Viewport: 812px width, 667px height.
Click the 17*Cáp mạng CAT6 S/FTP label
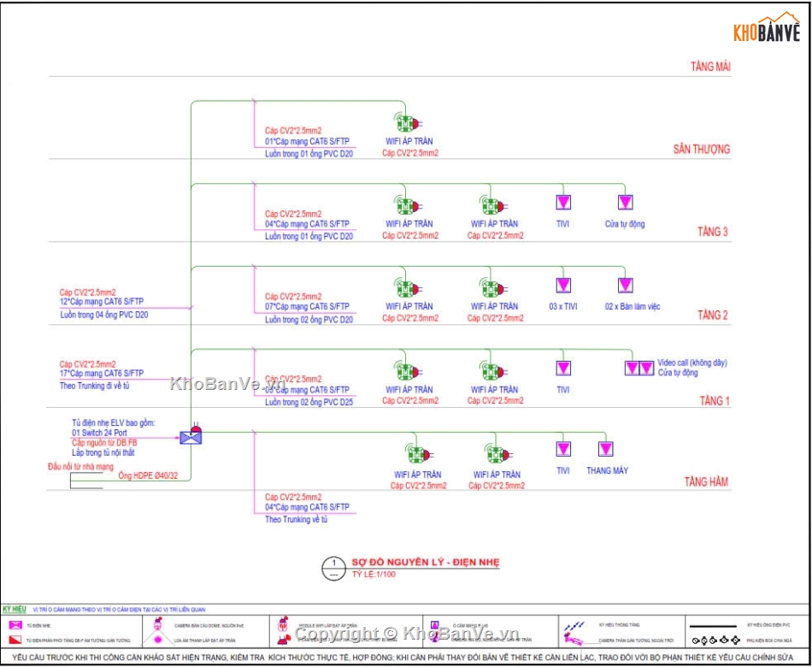(x=102, y=373)
